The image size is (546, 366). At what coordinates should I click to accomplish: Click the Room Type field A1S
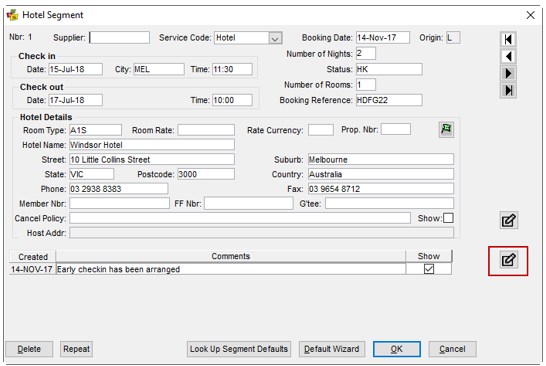tap(95, 130)
